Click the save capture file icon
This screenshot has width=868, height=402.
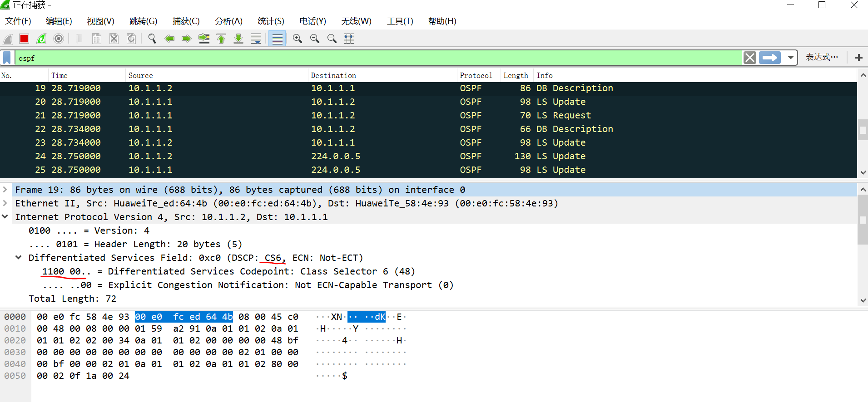(97, 39)
